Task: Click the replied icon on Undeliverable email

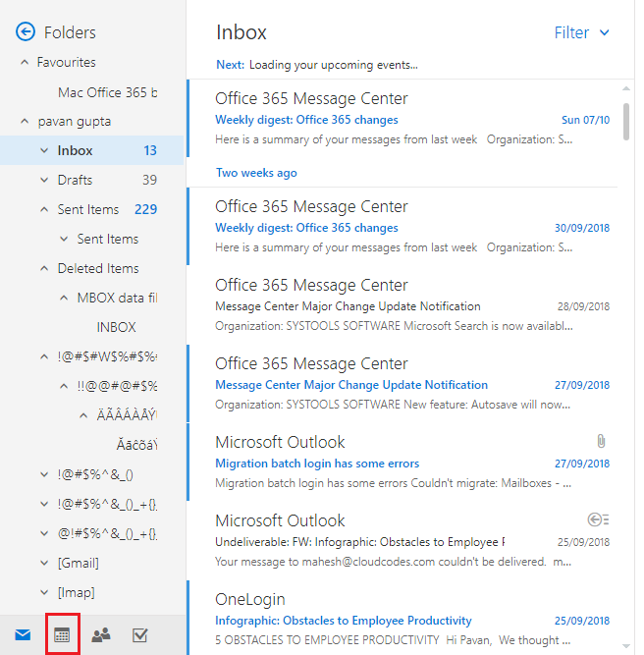Action: point(598,519)
